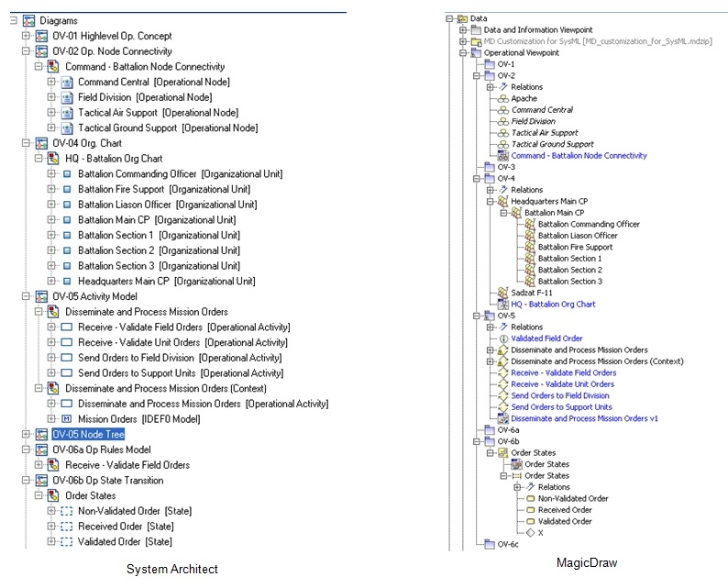Collapse the OV-6b package

click(x=477, y=441)
